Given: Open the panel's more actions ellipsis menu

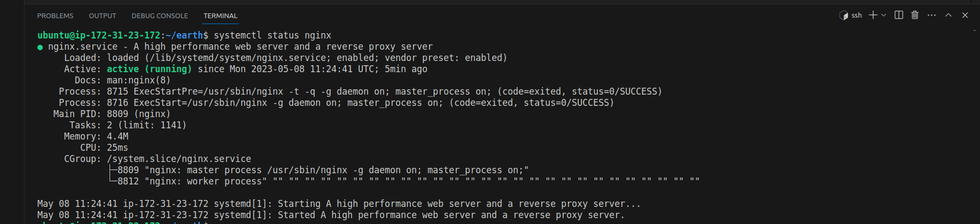Looking at the screenshot, I should pos(932,16).
